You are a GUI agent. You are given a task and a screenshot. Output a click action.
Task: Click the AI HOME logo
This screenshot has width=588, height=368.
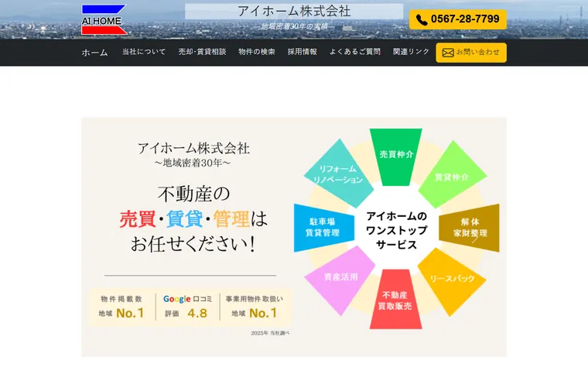tap(104, 20)
